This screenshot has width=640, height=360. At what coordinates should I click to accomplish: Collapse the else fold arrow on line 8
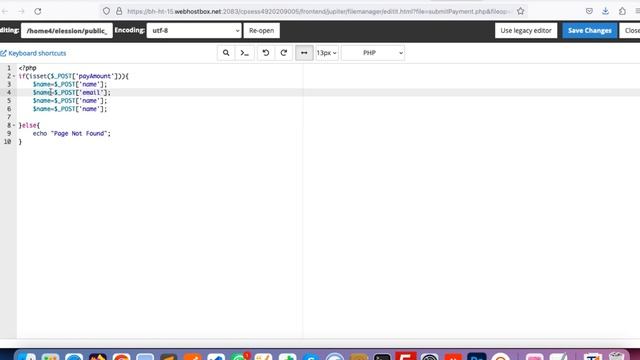(x=14, y=125)
